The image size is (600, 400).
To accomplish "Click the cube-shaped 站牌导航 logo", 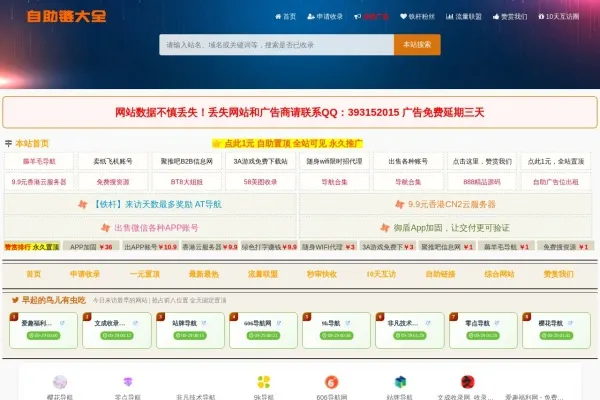I will pos(400,382).
